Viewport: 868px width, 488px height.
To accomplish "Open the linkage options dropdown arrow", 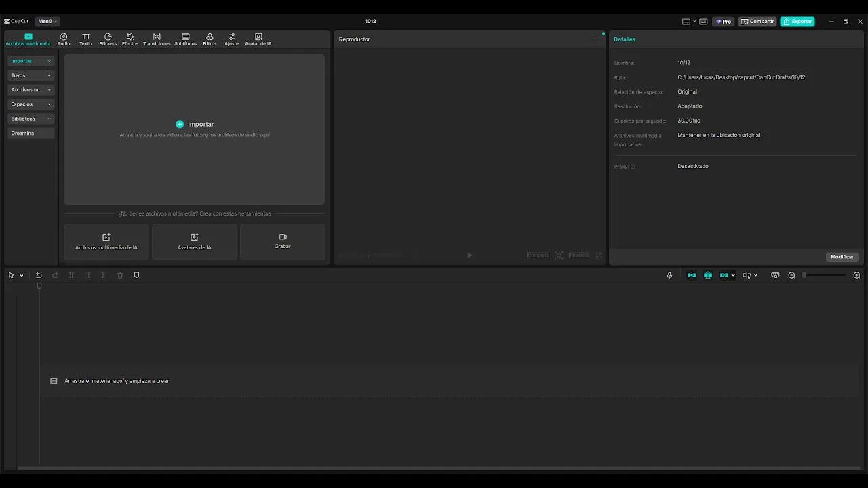I will click(733, 275).
